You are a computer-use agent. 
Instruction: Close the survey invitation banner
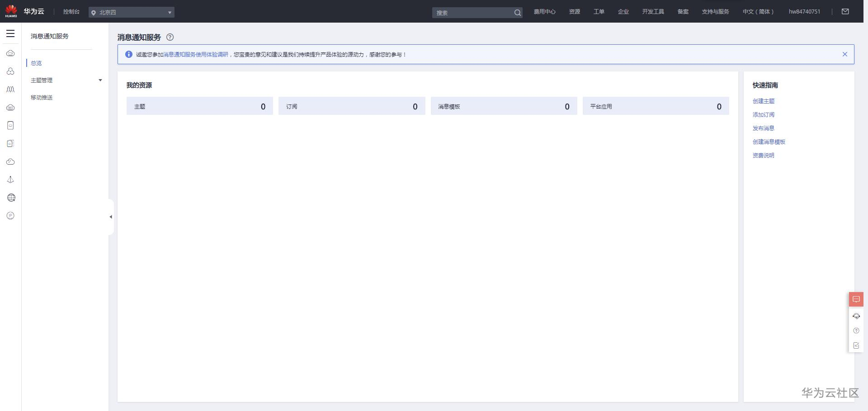point(845,54)
